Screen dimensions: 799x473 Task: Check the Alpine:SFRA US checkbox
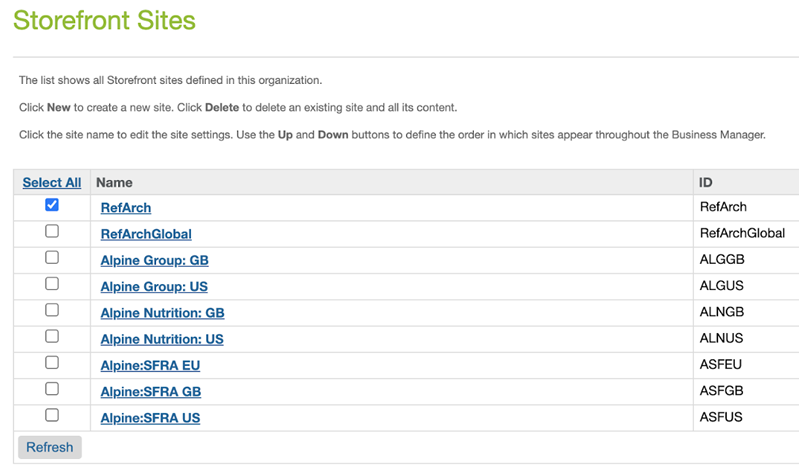(x=51, y=415)
